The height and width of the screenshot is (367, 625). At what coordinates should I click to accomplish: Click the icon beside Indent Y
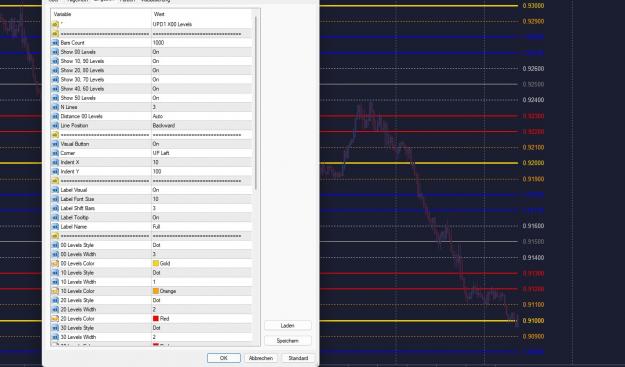coord(55,171)
